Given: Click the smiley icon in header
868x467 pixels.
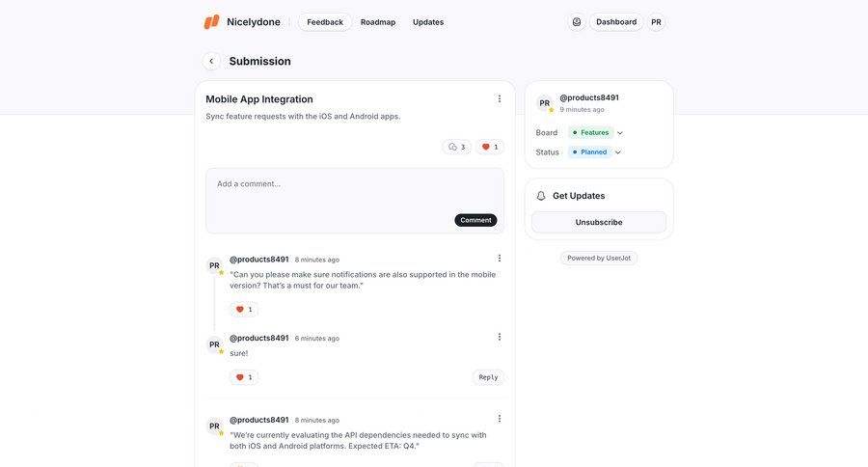Looking at the screenshot, I should 577,22.
